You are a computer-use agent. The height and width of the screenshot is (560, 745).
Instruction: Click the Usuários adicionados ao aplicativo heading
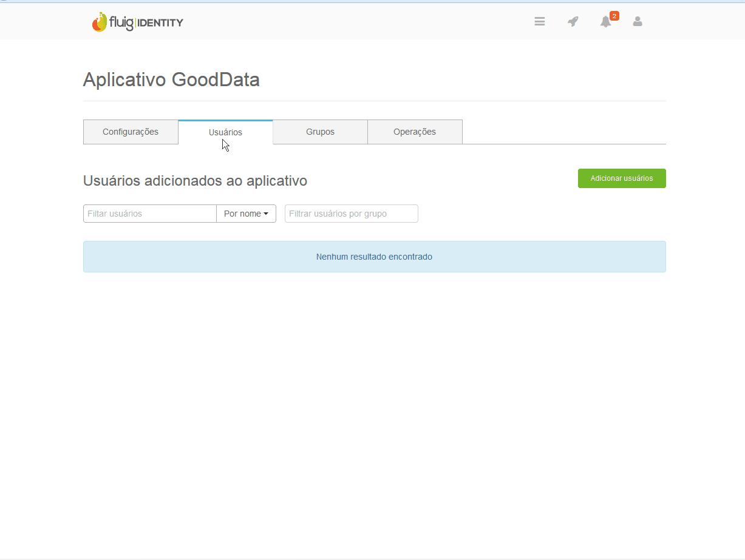point(195,181)
